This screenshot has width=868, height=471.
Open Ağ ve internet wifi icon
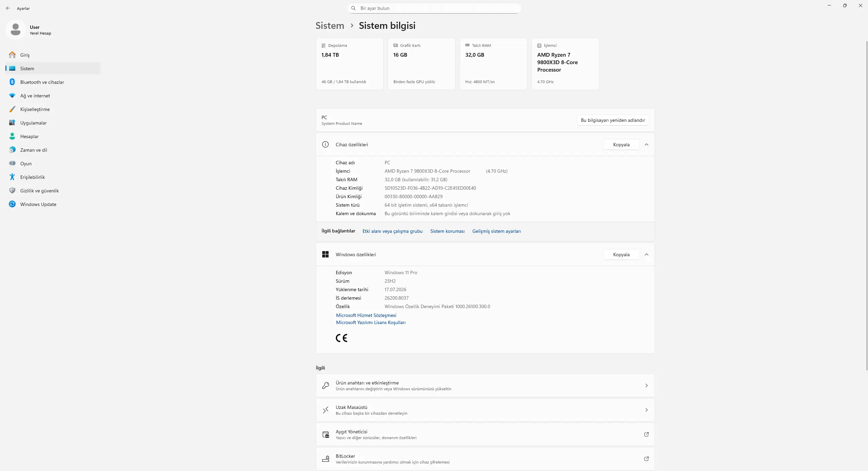12,96
